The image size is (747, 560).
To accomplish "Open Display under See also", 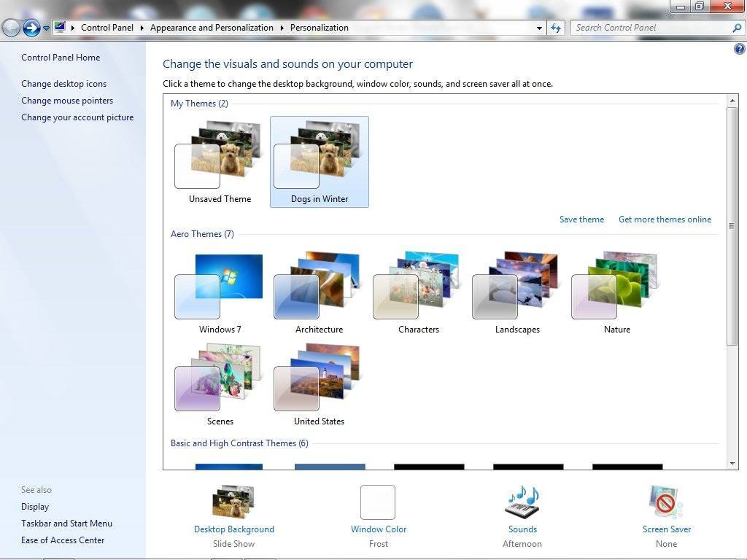I will [x=35, y=507].
